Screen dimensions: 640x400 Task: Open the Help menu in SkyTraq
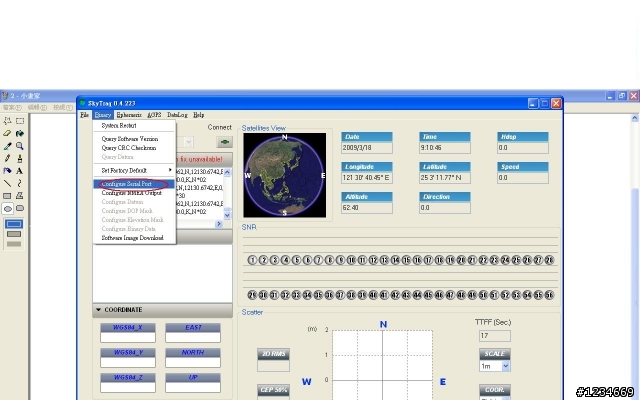pyautogui.click(x=198, y=115)
